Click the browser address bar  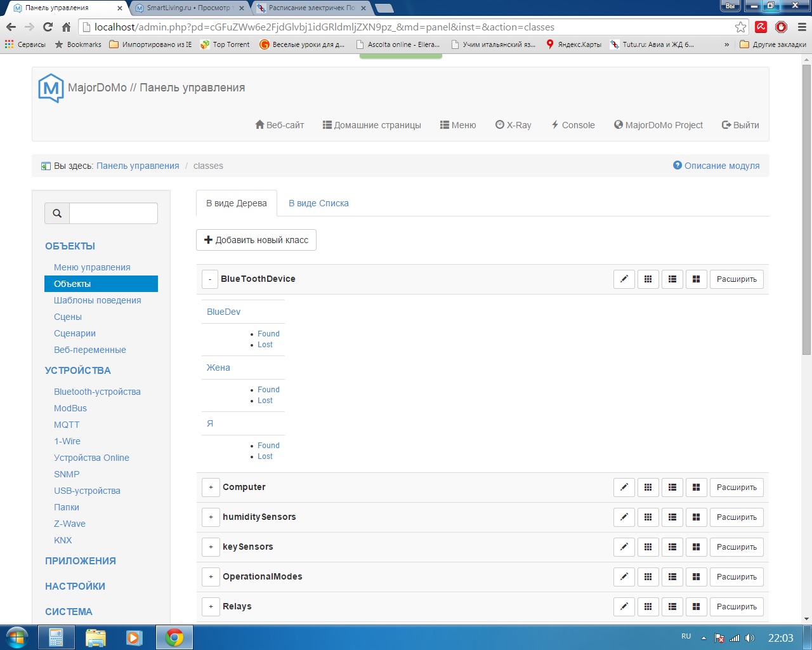click(412, 27)
